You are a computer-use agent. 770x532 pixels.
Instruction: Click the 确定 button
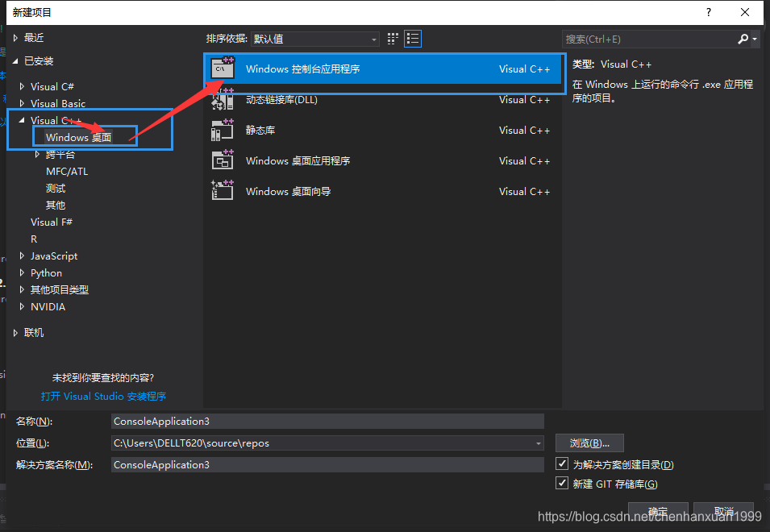658,512
